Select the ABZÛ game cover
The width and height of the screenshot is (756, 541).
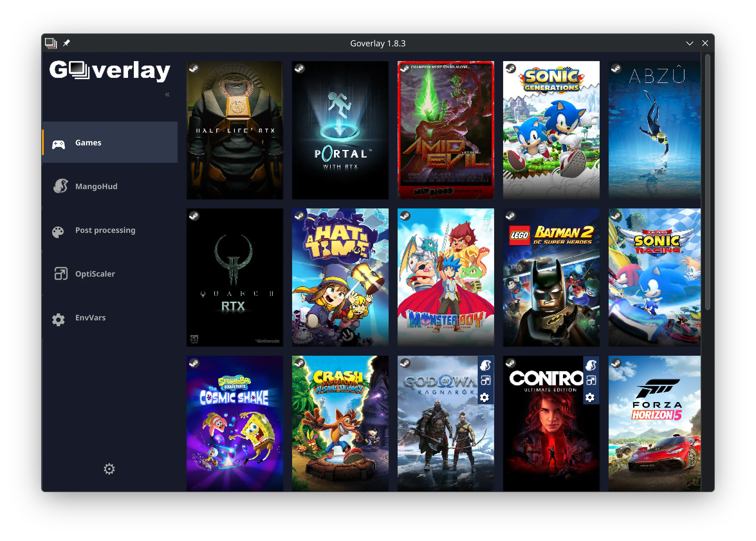click(x=654, y=130)
